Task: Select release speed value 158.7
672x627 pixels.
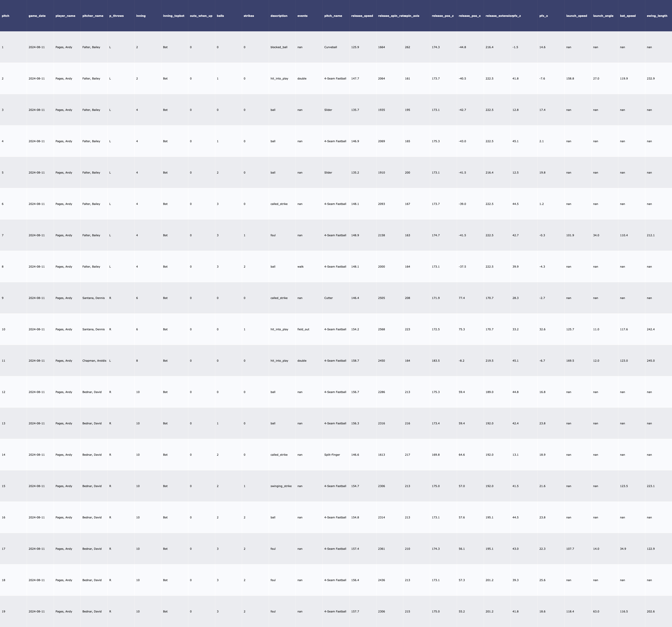Action: click(x=355, y=361)
